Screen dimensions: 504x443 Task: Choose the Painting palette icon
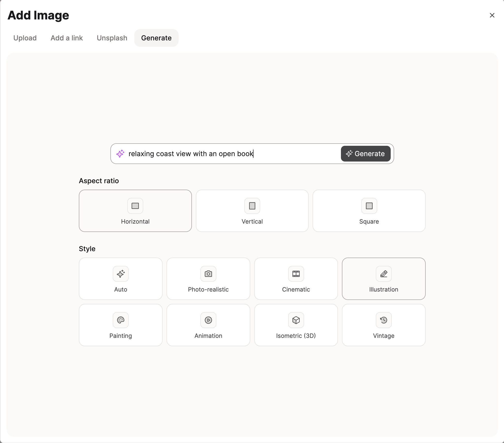point(120,320)
